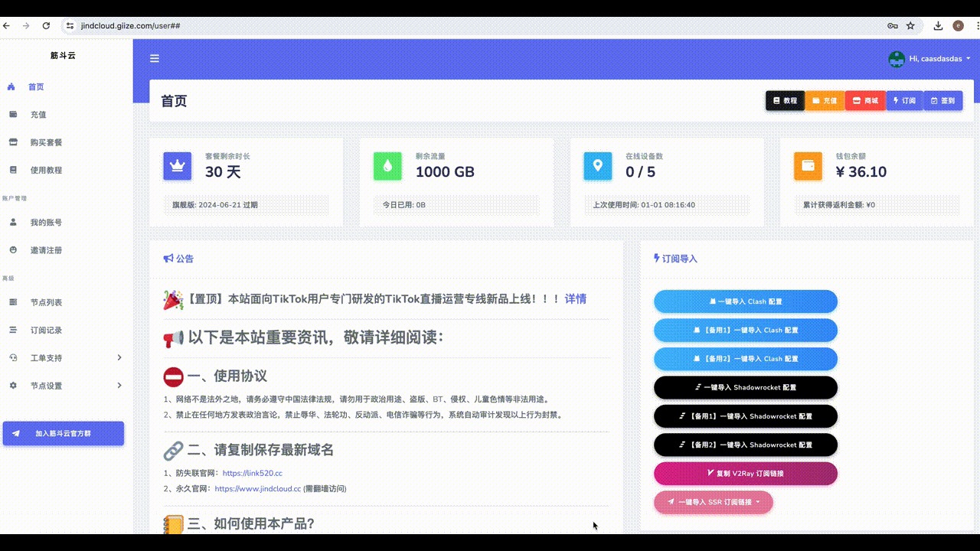Screen dimensions: 980x551
Task: Click the 一键导入 Clash 配置 button
Action: (745, 302)
